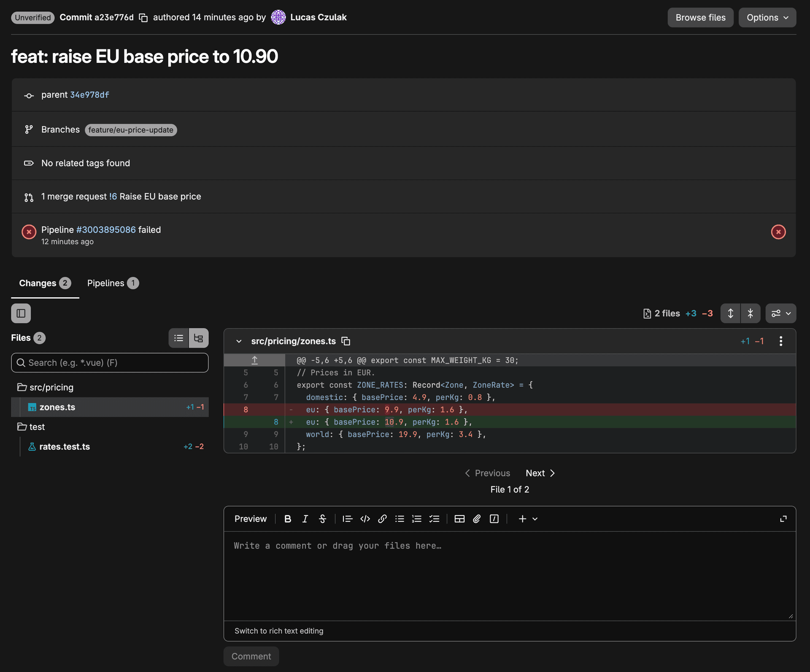
Task: Open merge request !6
Action: tap(113, 196)
